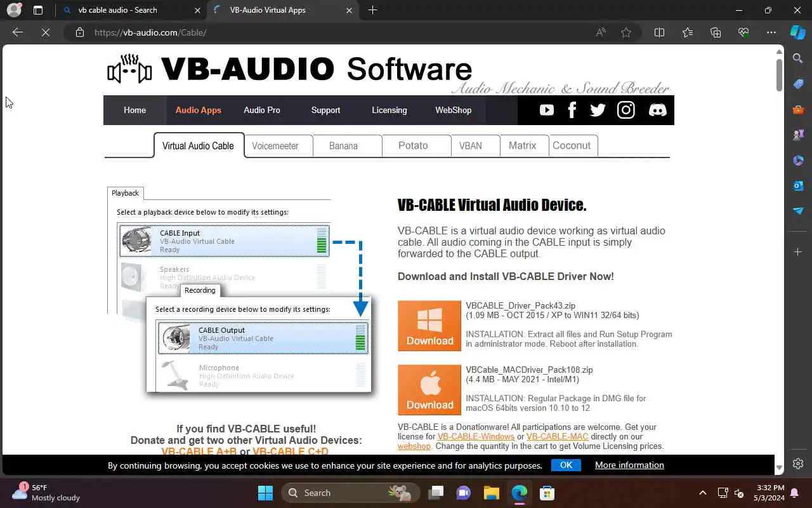The image size is (812, 508).
Task: Click the Windows Download button for VBCABLE_Driver_Pack43
Action: pos(429,326)
